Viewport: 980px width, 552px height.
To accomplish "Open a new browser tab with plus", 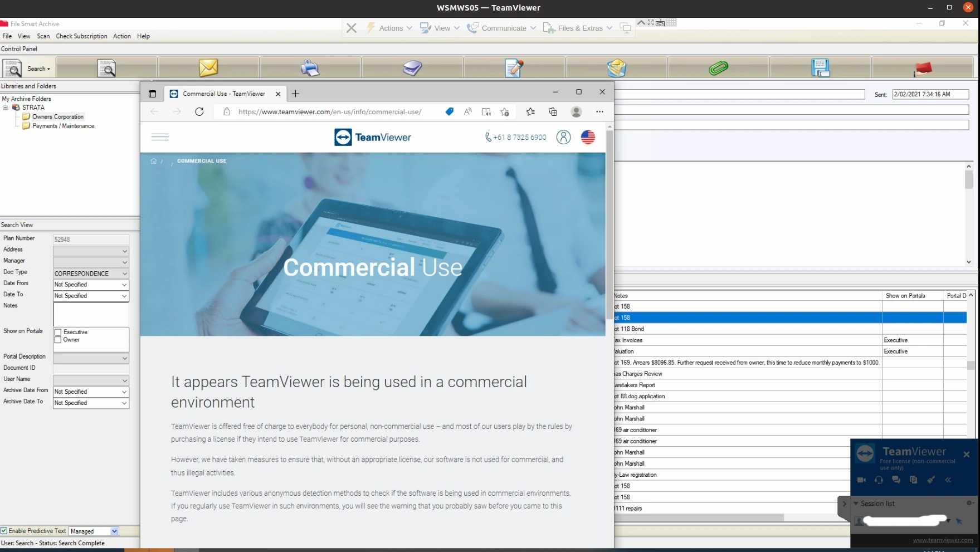I will (295, 94).
